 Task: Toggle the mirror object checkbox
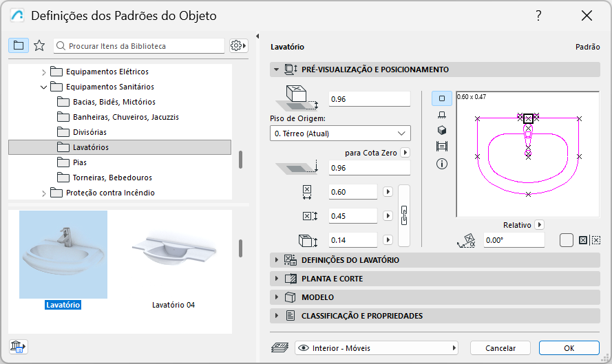coord(567,240)
